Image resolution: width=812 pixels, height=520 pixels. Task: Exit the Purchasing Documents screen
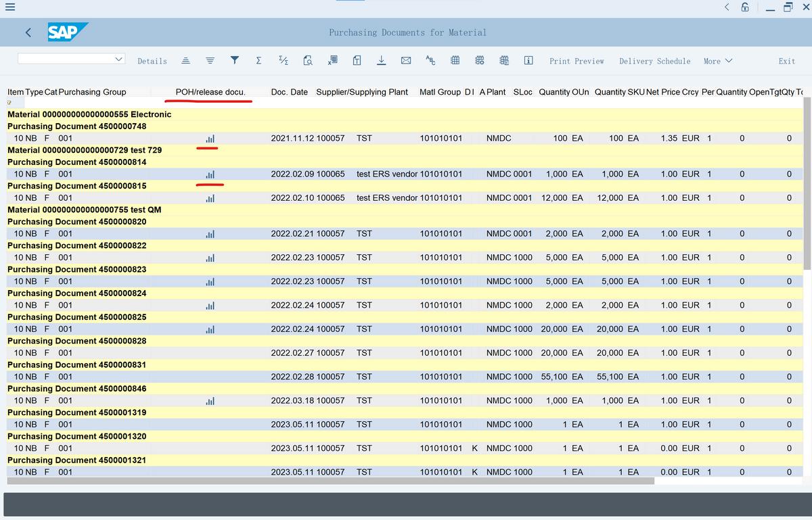(786, 60)
